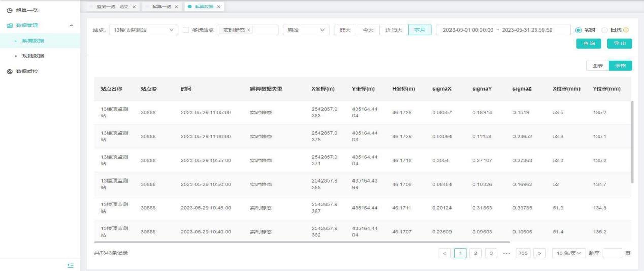This screenshot has height=271, width=644.
Task: Click the 导出 export button
Action: pyautogui.click(x=620, y=44)
